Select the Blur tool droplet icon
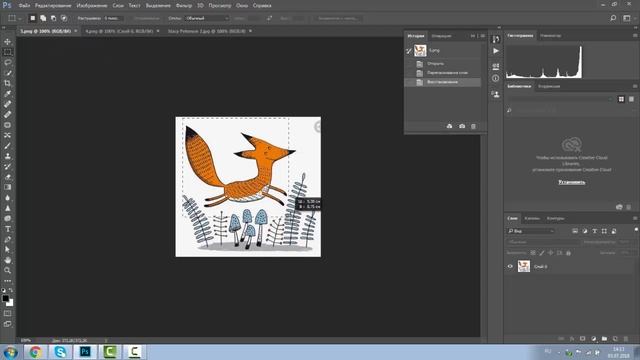 [7, 198]
